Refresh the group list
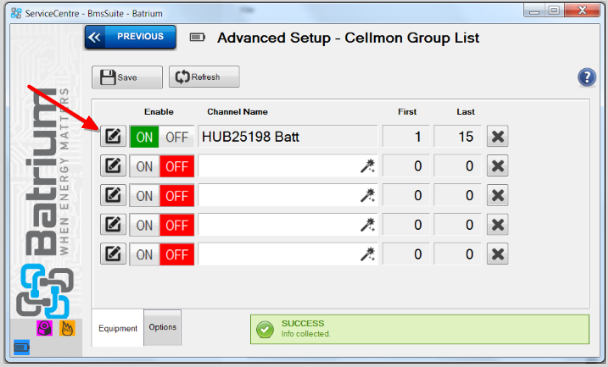Viewport: 608px width, 367px height. pyautogui.click(x=204, y=77)
